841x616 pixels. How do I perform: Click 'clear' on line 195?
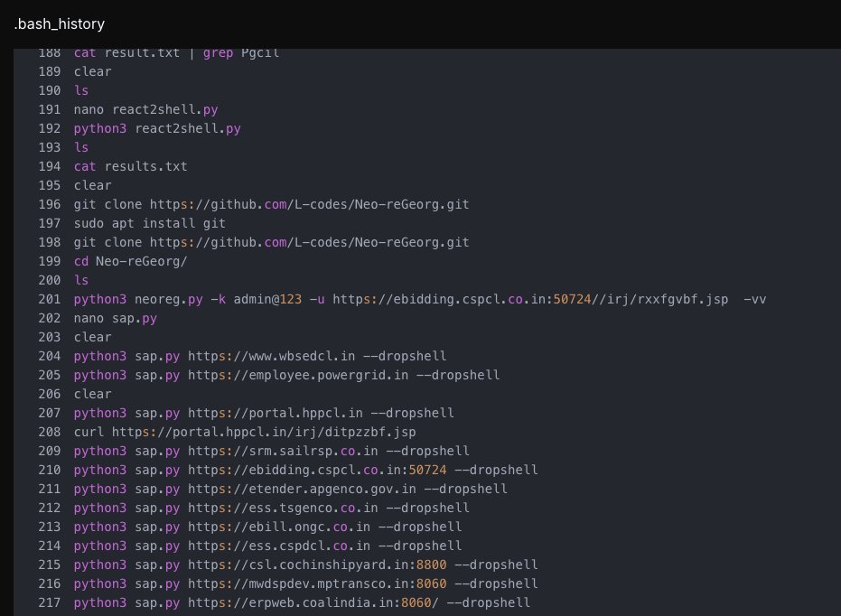(93, 185)
